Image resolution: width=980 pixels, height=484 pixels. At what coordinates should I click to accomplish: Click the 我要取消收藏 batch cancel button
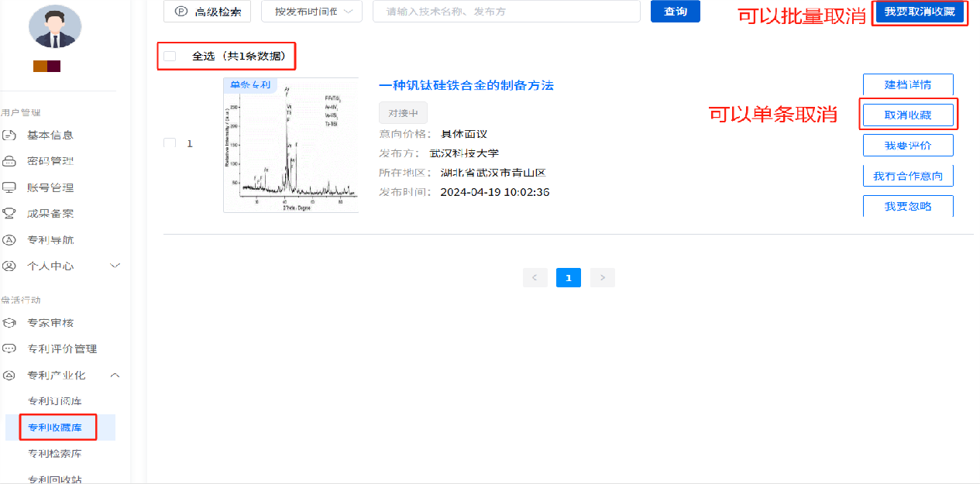[x=920, y=12]
